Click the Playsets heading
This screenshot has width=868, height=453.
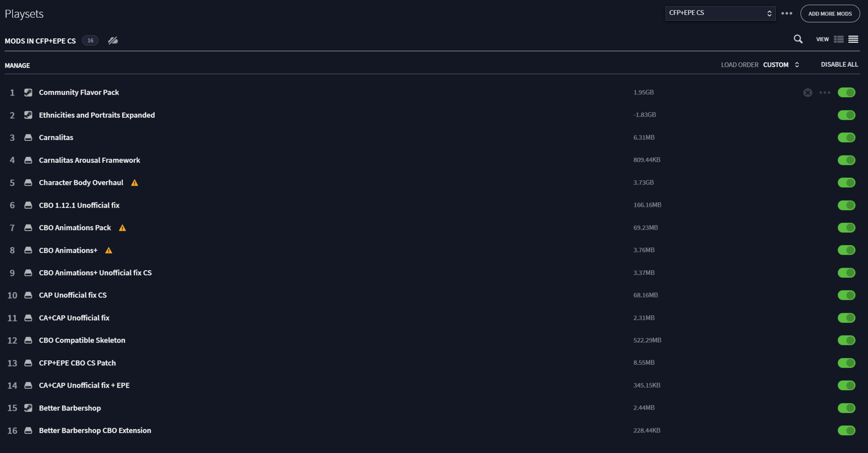(24, 14)
